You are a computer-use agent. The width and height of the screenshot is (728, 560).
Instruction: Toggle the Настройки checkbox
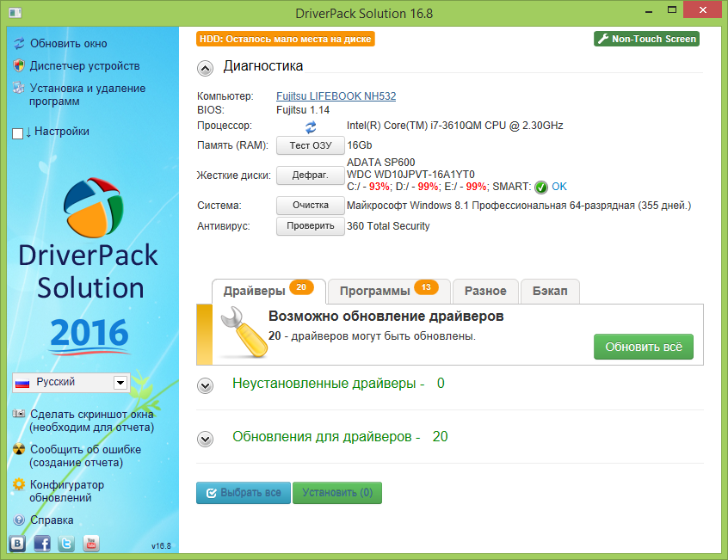pyautogui.click(x=18, y=133)
